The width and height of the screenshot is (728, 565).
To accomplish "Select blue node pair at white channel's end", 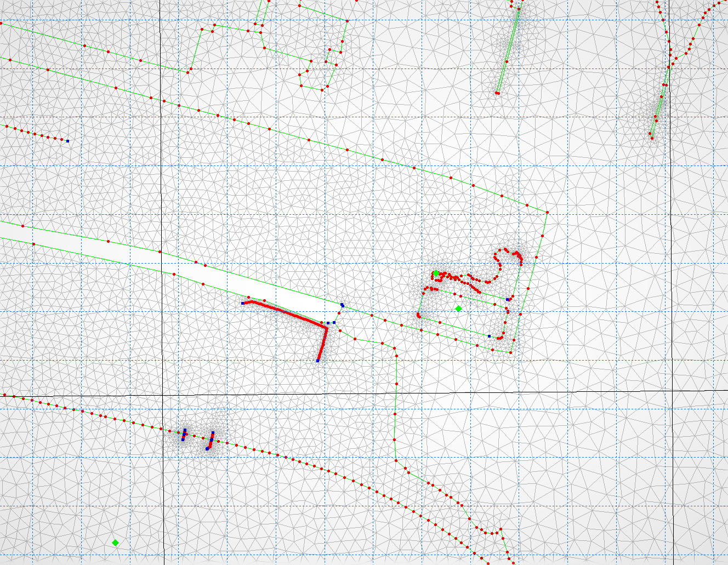I will [342, 305].
